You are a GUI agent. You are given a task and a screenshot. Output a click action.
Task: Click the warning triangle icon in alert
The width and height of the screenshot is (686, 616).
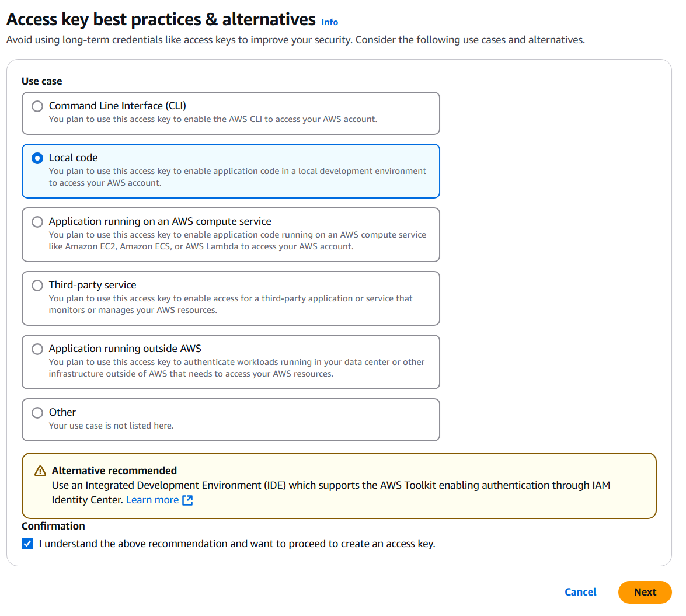(x=40, y=471)
